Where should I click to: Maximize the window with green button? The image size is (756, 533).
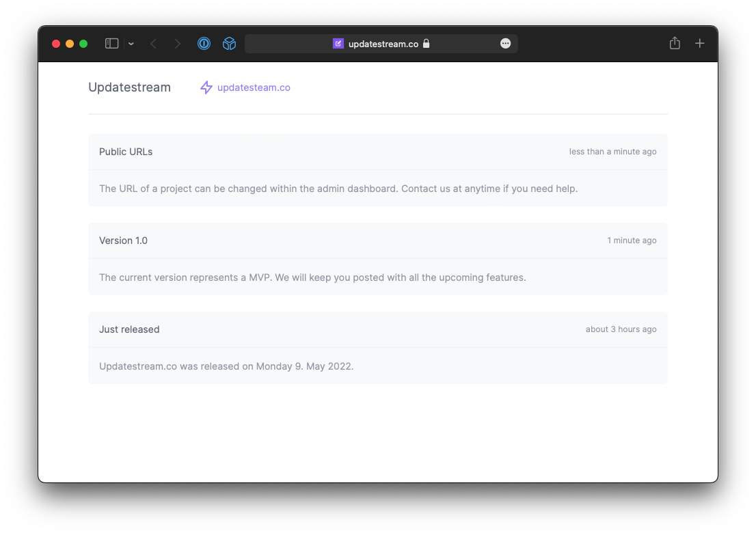pyautogui.click(x=83, y=44)
